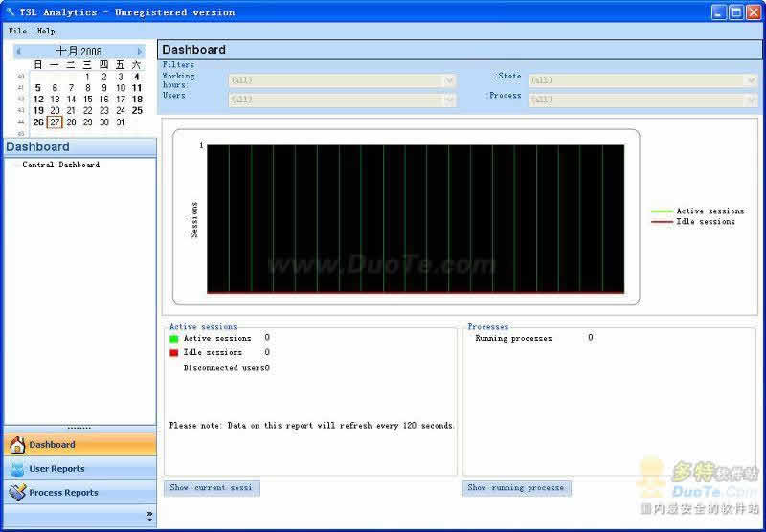Click Running processes label
Viewport: 766px width, 532px height.
(x=513, y=338)
